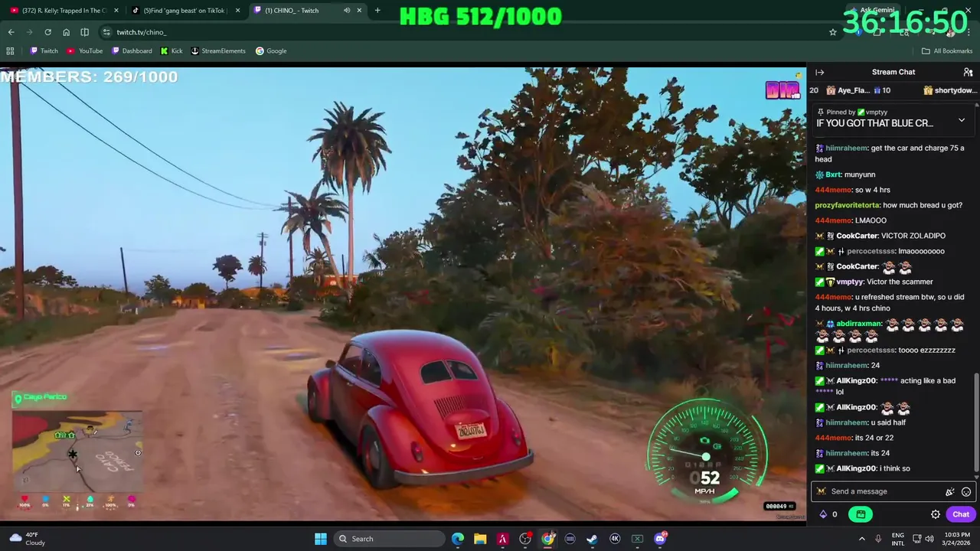Open Chrome from the taskbar
This screenshot has height=551, width=980.
coord(547,539)
